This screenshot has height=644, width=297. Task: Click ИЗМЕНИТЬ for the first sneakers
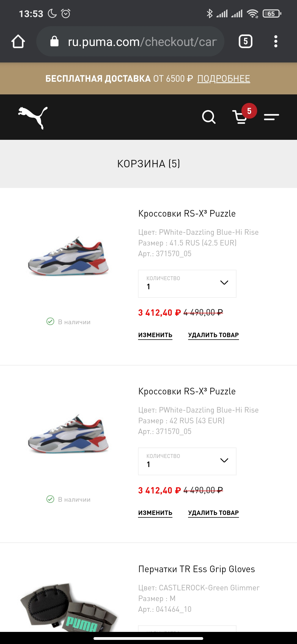point(155,335)
